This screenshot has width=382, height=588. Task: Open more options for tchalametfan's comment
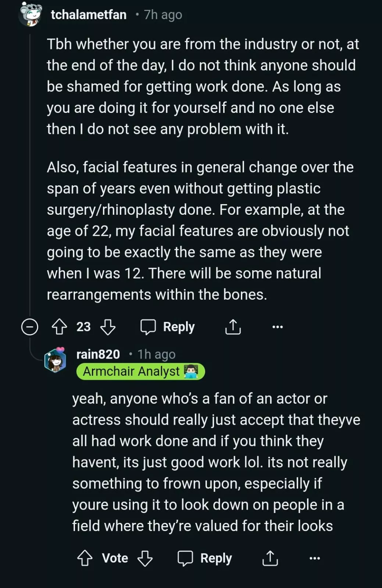click(x=278, y=327)
